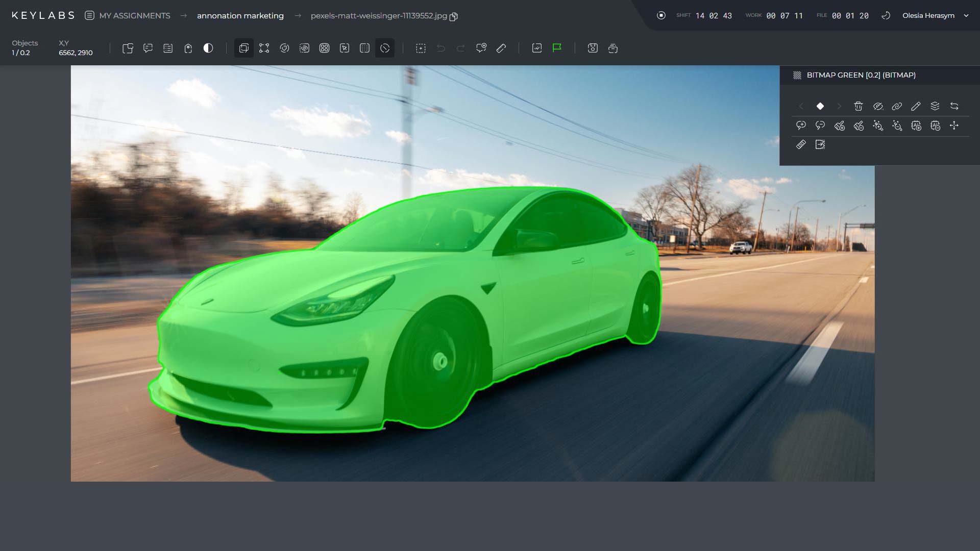Select the white diamond color marker
Screen dimensions: 980x551
click(x=820, y=106)
